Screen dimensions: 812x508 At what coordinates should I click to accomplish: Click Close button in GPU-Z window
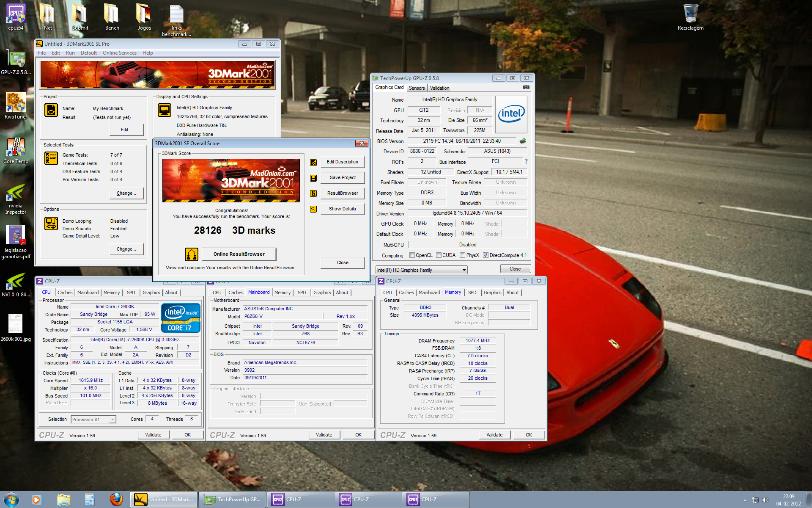(x=515, y=269)
